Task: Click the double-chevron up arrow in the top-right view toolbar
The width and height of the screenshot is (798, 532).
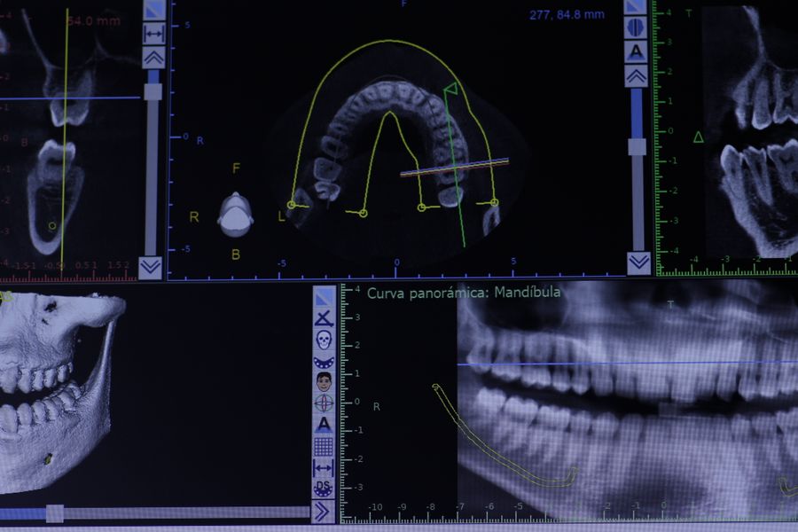Action: pos(636,76)
